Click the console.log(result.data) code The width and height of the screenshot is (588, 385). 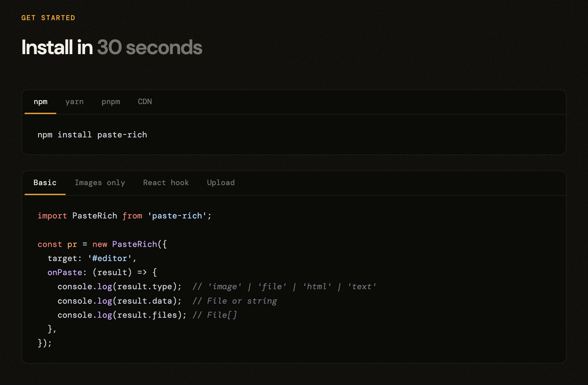[x=120, y=301]
